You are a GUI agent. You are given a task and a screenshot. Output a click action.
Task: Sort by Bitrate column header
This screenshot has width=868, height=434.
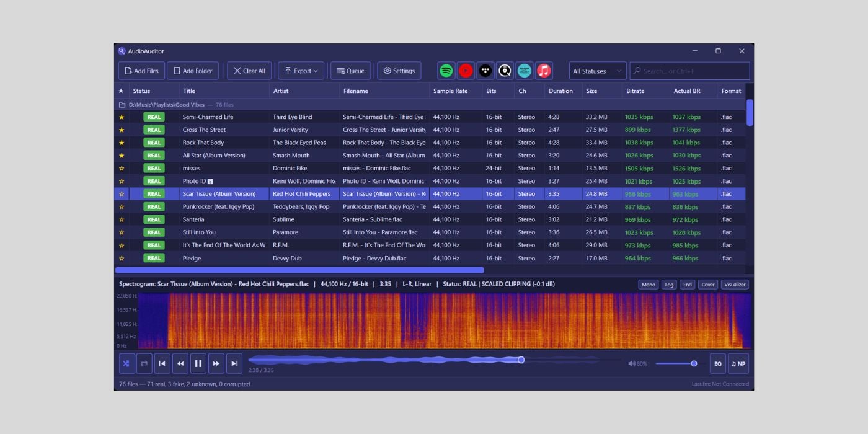646,91
